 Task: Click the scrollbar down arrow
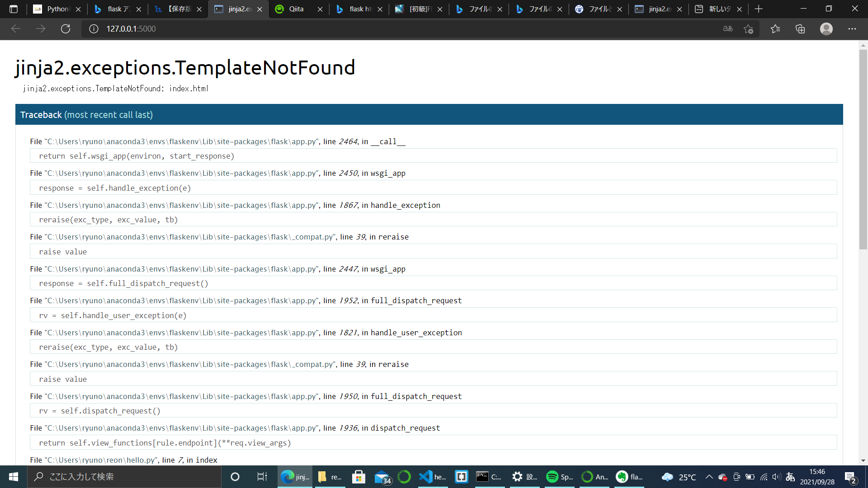click(x=863, y=460)
